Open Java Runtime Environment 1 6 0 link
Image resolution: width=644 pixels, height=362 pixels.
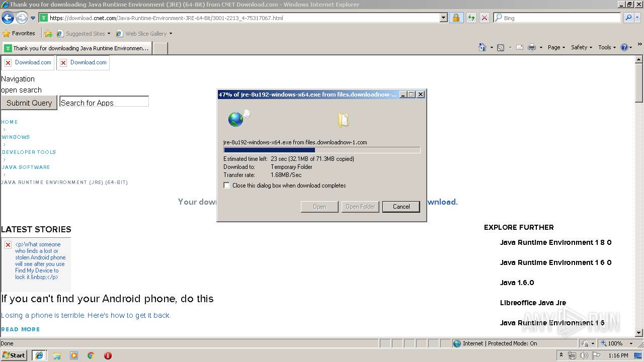point(555,262)
